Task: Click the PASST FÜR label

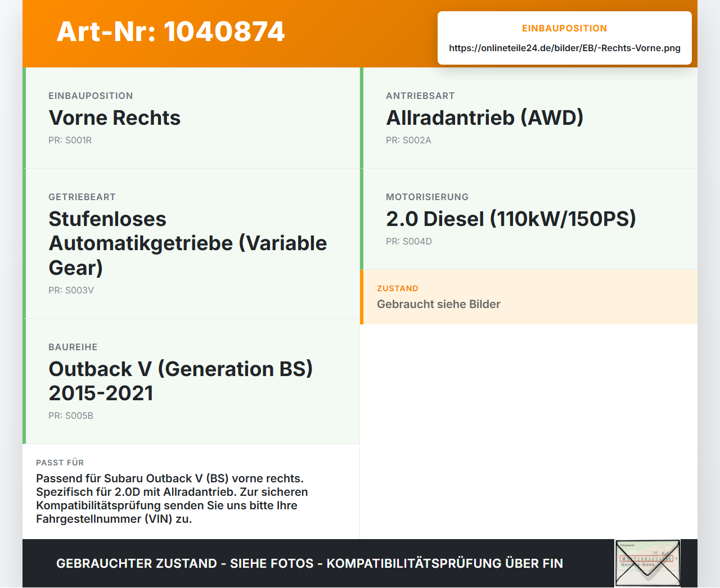Action: coord(60,463)
